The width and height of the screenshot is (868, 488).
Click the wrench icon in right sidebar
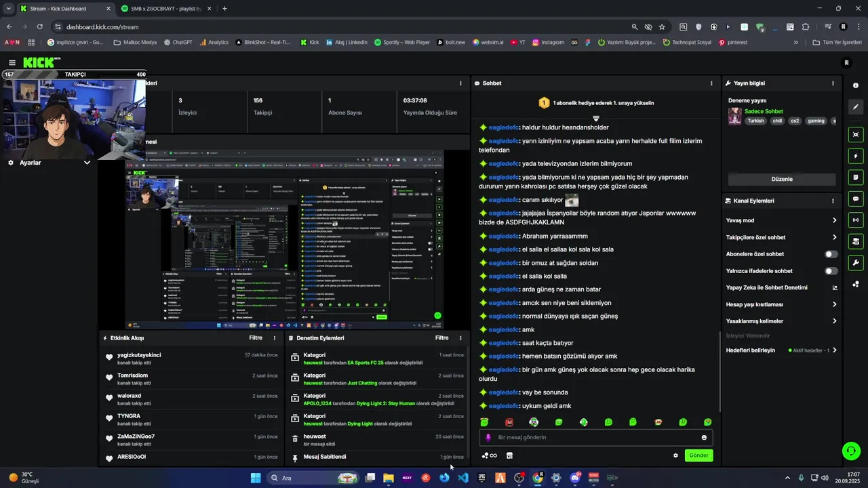856,262
